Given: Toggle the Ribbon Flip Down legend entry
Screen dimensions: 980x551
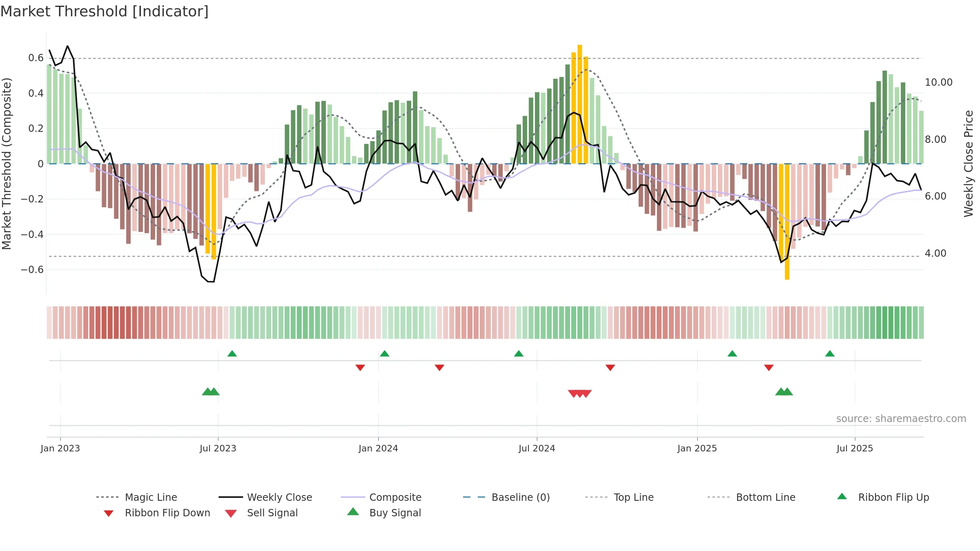Looking at the screenshot, I should click(157, 513).
